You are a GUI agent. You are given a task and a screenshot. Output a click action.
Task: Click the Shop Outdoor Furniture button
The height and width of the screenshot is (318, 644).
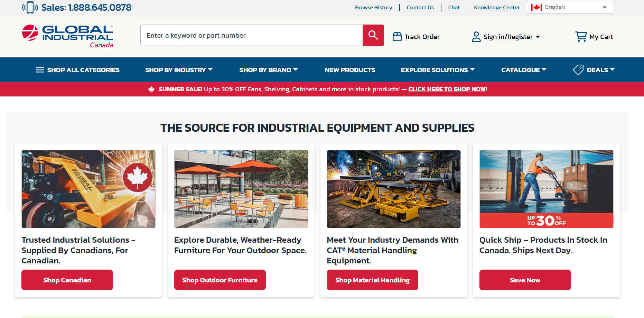(220, 280)
